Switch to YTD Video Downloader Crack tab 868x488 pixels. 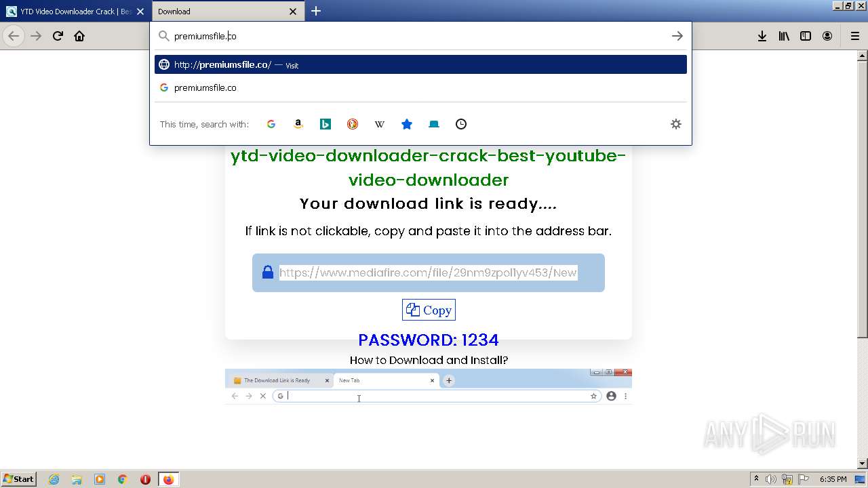[75, 11]
